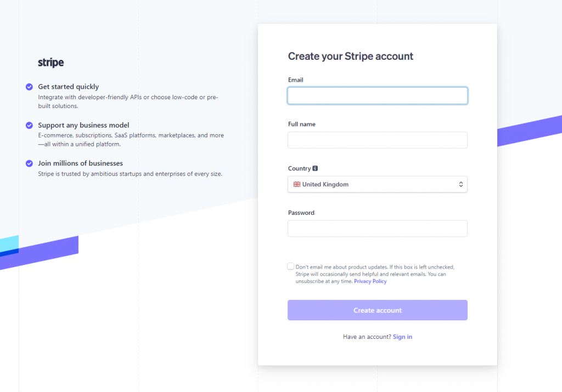Focus the Email input field
This screenshot has height=392, width=562.
[x=378, y=95]
